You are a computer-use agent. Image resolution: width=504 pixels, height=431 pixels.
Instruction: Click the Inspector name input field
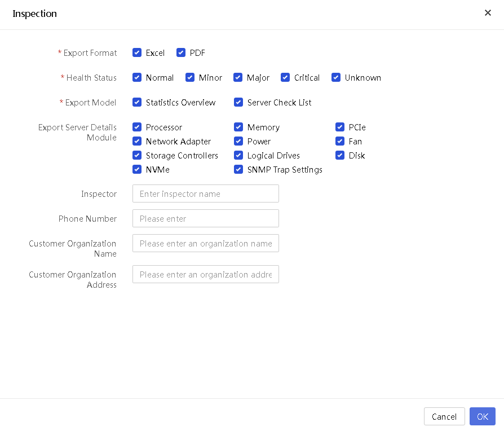point(206,193)
